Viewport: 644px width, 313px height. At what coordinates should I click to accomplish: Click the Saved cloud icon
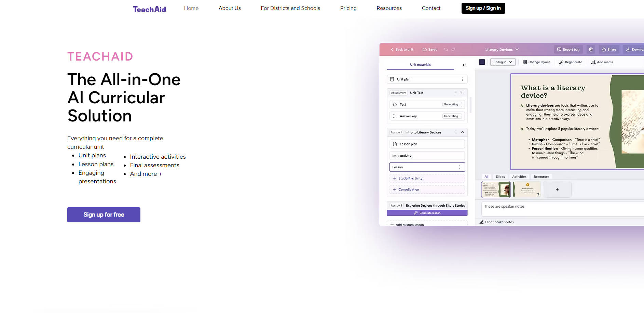(425, 49)
